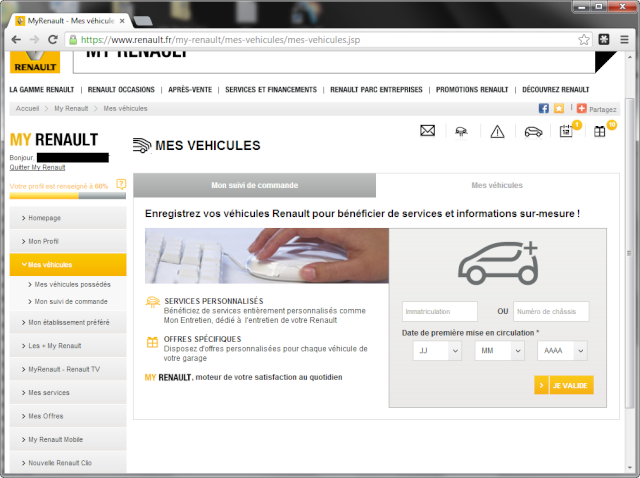Open Renault Occasions menu
The image size is (640, 478).
(x=121, y=89)
